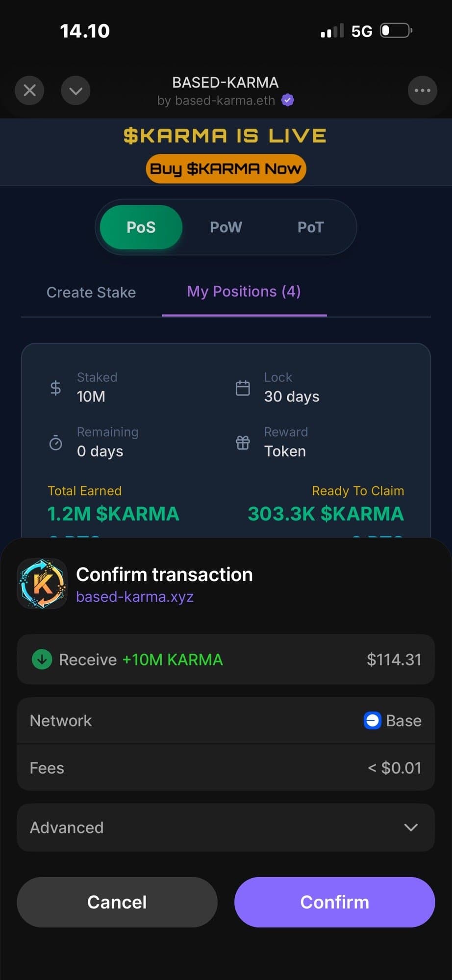This screenshot has height=980, width=452.
Task: Click the Buy $KARMA Now button
Action: click(226, 169)
